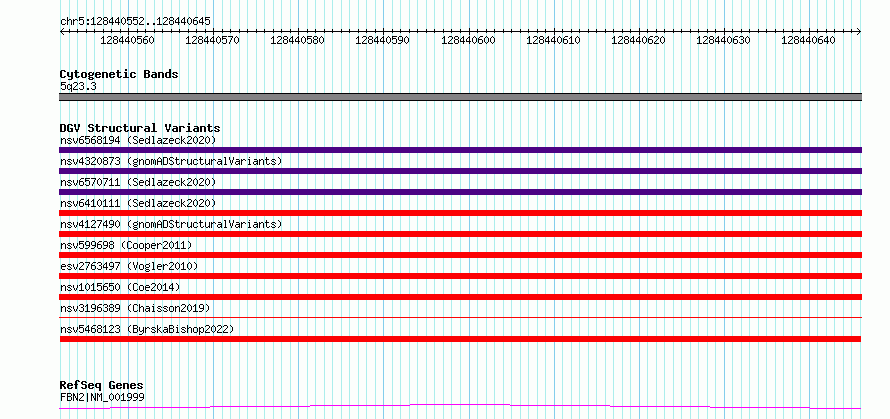Click the purple bar for nsv6568194
Screen dimensions: 890x419
coord(460,150)
